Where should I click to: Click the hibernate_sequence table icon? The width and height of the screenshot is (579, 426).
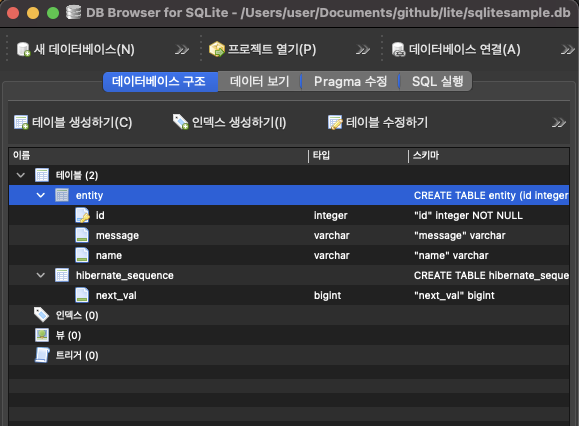click(x=62, y=275)
